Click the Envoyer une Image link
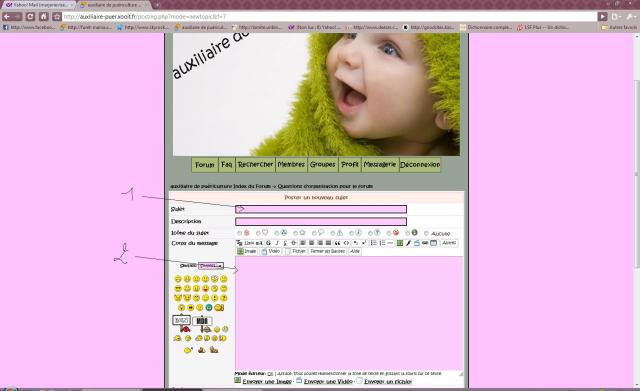Image resolution: width=640 pixels, height=391 pixels. click(267, 381)
